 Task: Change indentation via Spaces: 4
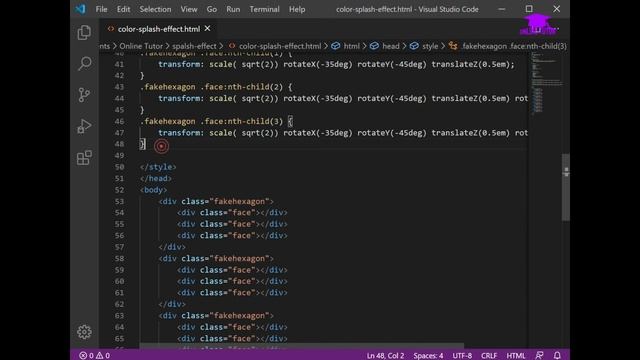pyautogui.click(x=428, y=356)
